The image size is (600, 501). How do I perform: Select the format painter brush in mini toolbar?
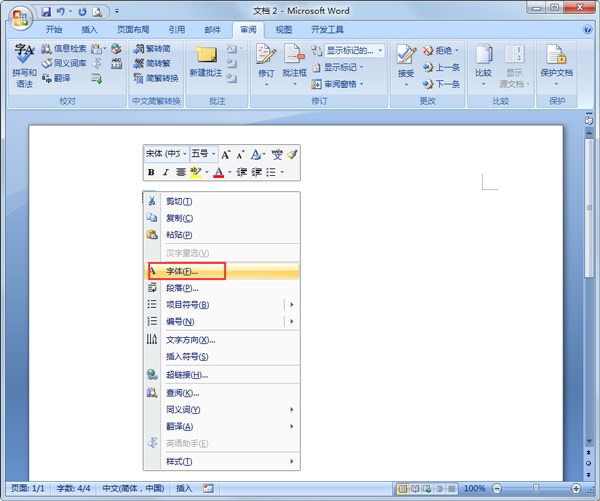click(292, 154)
